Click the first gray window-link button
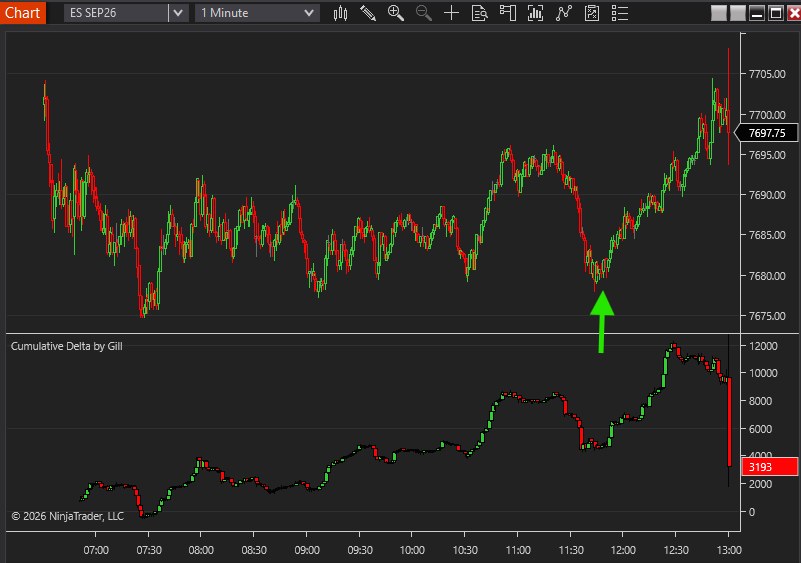801x563 pixels. 719,13
